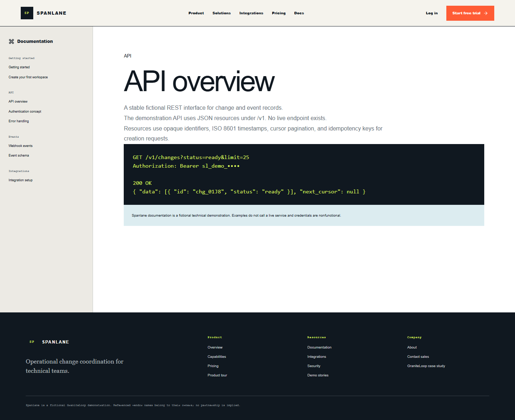Screen dimensions: 515x420
Task: Open Authentication concept sidebar link
Action: [25, 112]
